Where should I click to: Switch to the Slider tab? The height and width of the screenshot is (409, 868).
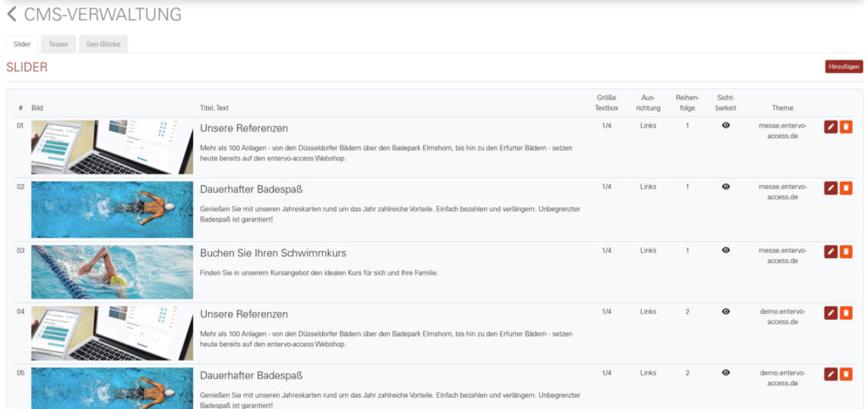(22, 44)
